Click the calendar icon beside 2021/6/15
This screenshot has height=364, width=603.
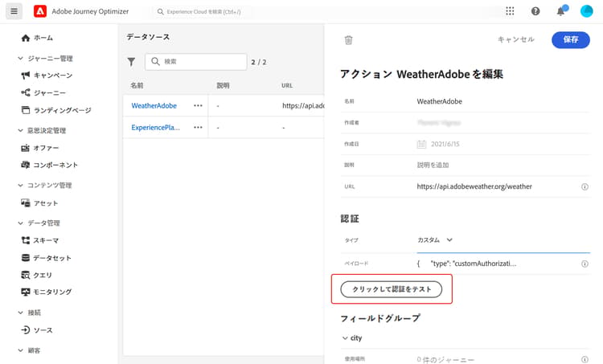[421, 144]
